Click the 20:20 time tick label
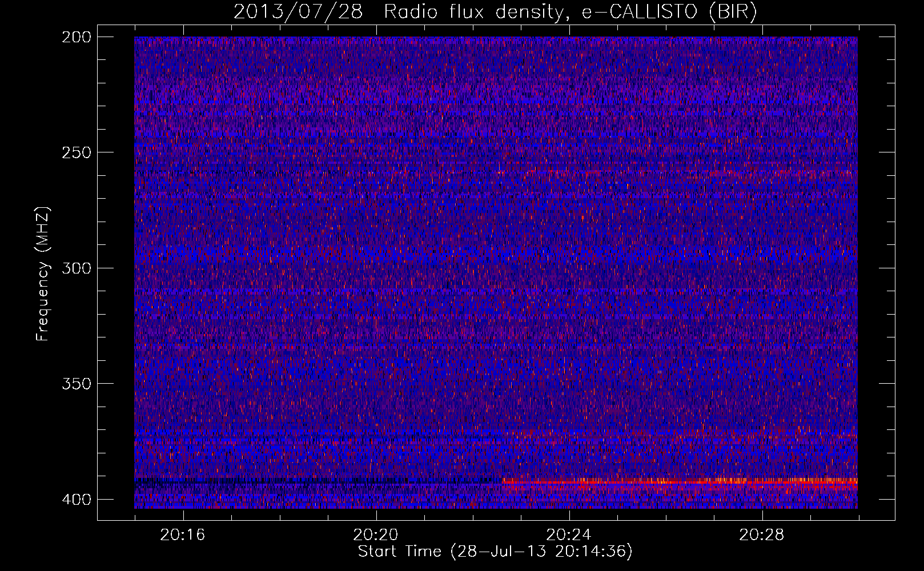 point(376,535)
